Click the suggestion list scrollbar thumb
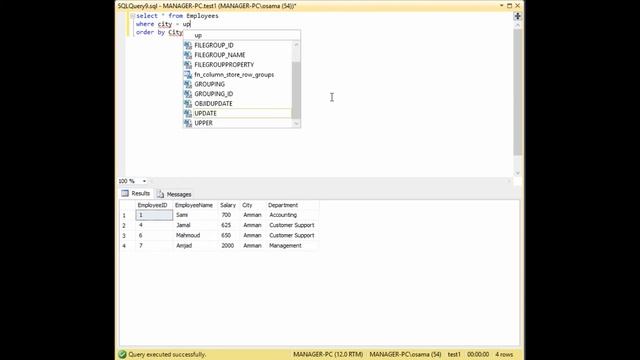The image size is (640, 360). pyautogui.click(x=296, y=90)
